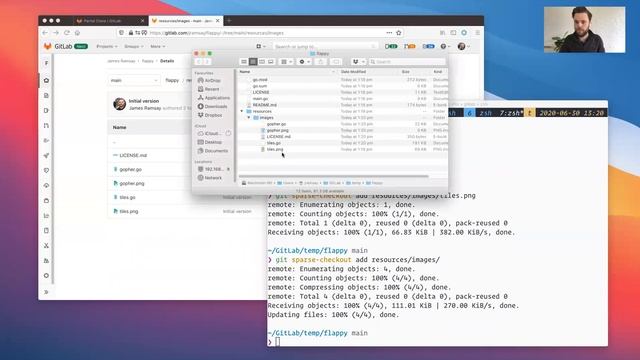Viewport: 640px width, 360px height.
Task: Select Network in the Finder sidebar
Action: point(210,178)
